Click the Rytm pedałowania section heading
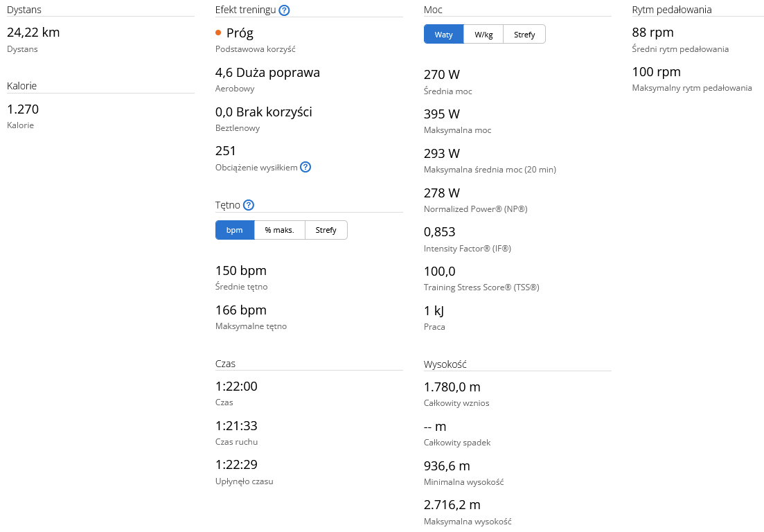 click(672, 10)
